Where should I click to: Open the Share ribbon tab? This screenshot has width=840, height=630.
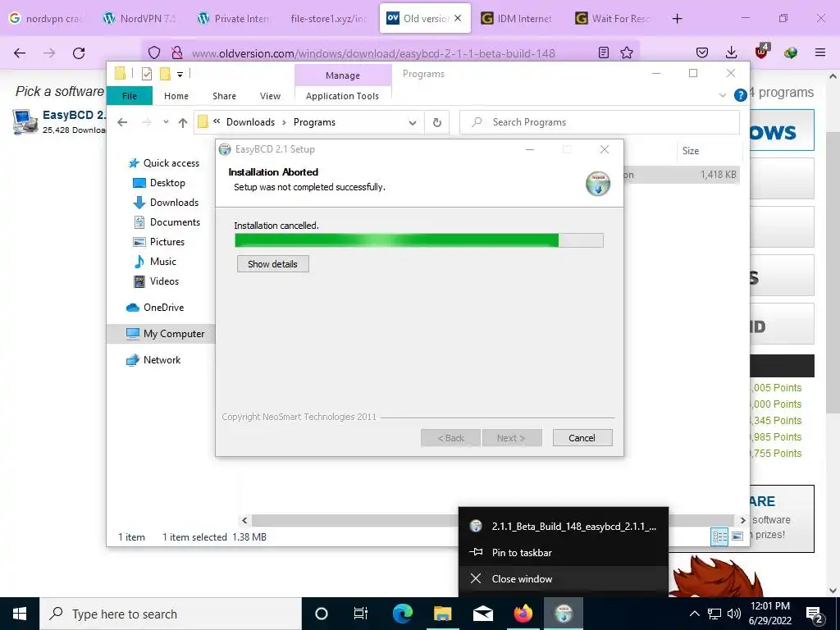224,96
